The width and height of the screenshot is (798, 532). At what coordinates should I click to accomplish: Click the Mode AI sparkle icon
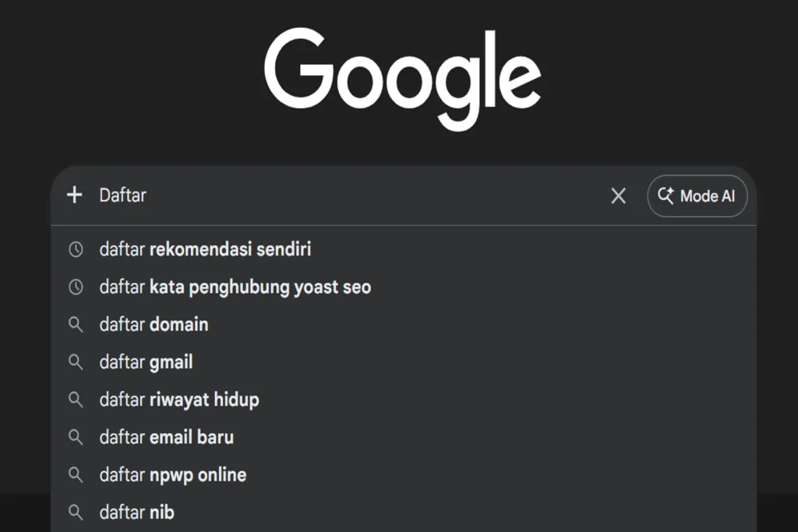[667, 196]
